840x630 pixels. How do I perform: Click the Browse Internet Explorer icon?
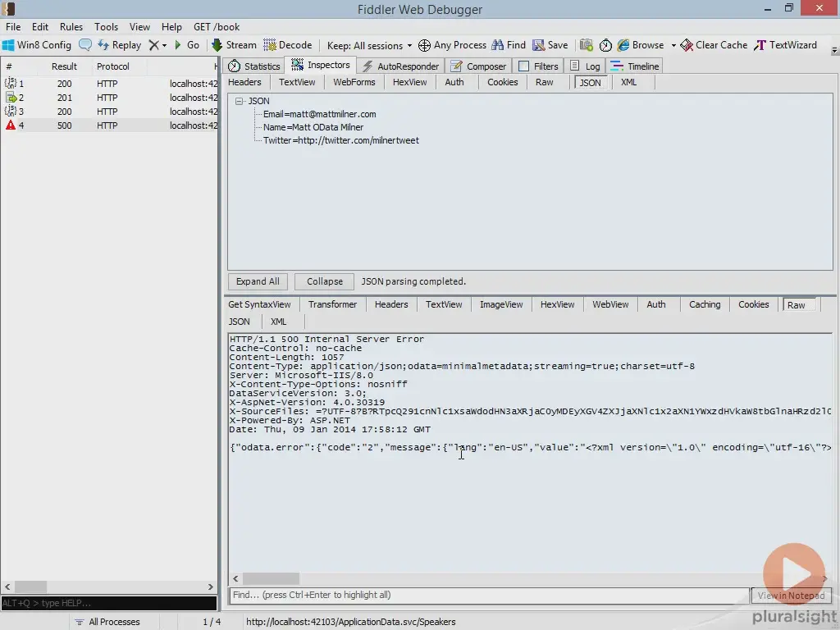click(x=623, y=45)
